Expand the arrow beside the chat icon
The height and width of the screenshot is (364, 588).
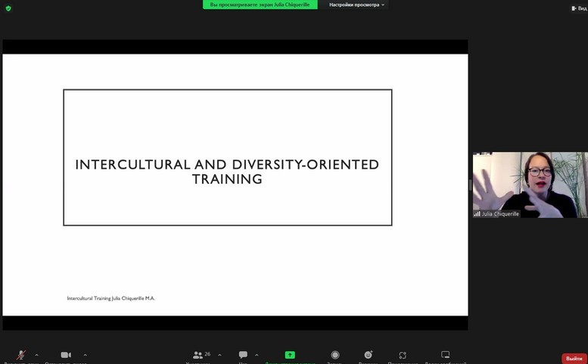point(257,355)
